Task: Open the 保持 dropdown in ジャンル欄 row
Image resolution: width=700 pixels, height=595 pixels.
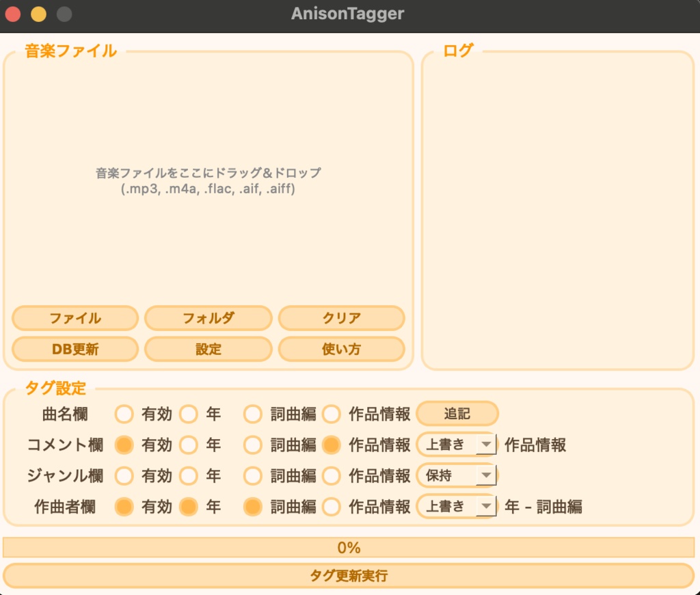Action: click(x=457, y=475)
